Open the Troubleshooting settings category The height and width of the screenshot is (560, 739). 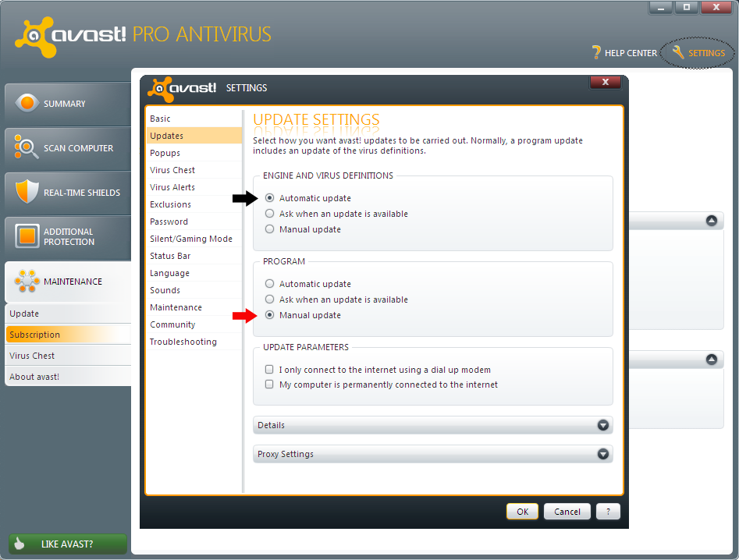(194, 342)
